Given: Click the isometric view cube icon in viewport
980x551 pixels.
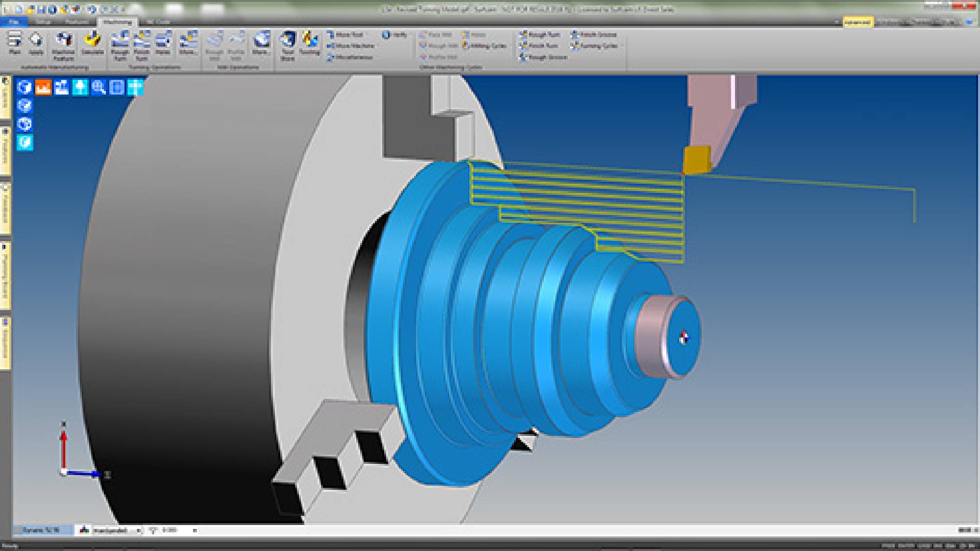Looking at the screenshot, I should click(x=24, y=87).
